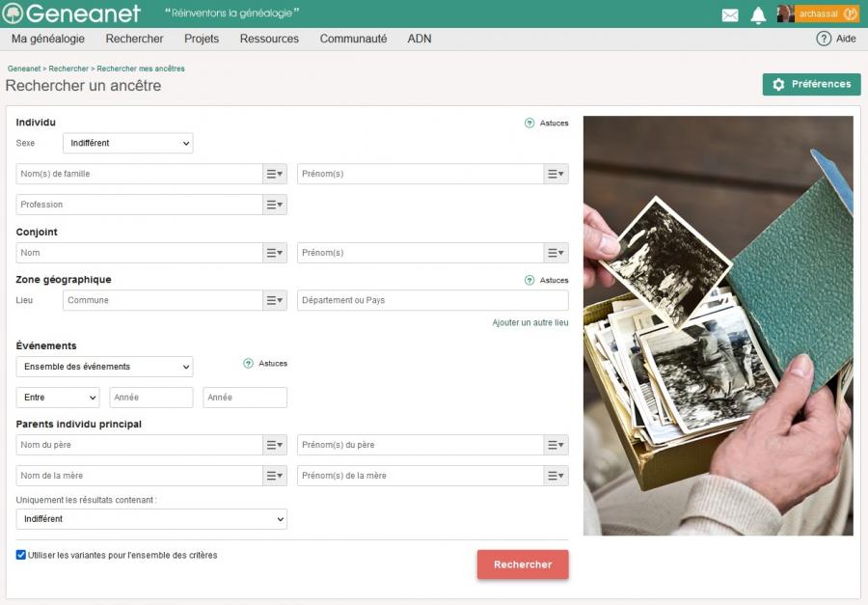Screen dimensions: 868x605
Task: Open the 'Communauté' menu
Action: [x=353, y=39]
